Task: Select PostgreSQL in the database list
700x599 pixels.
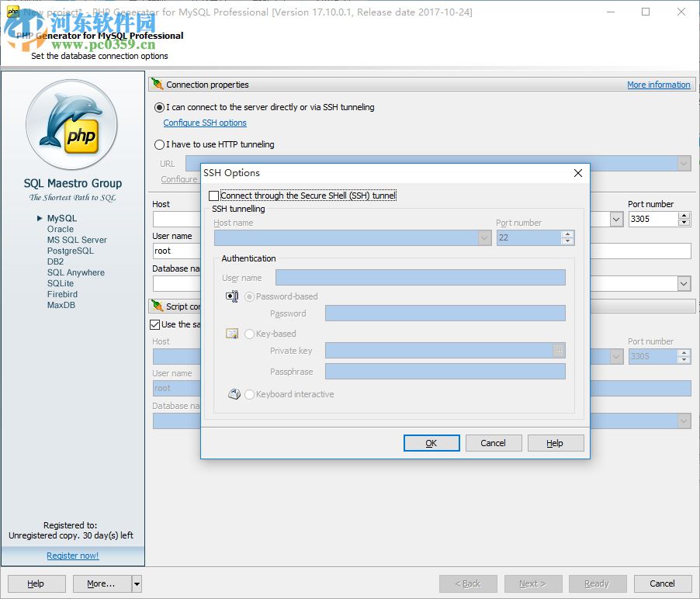Action: [70, 251]
